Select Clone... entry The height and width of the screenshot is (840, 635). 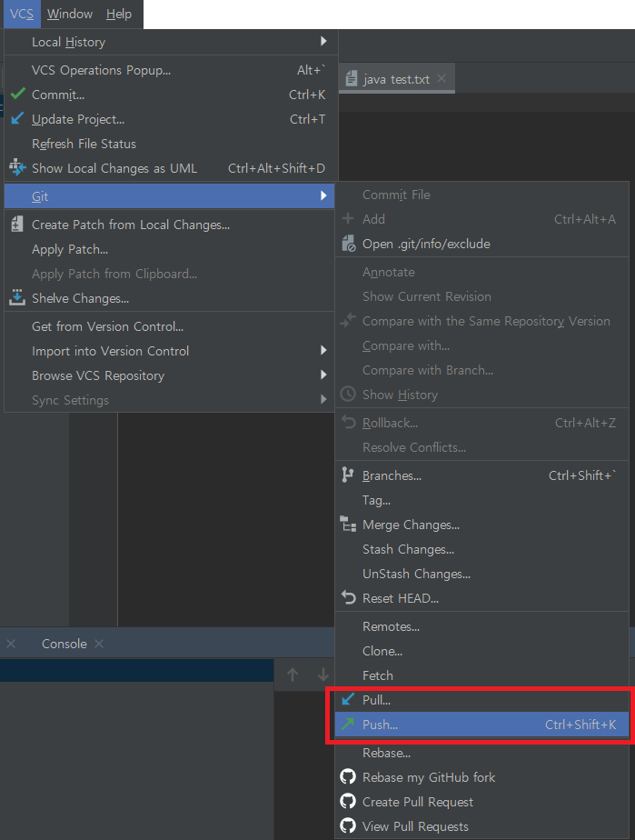(481, 651)
